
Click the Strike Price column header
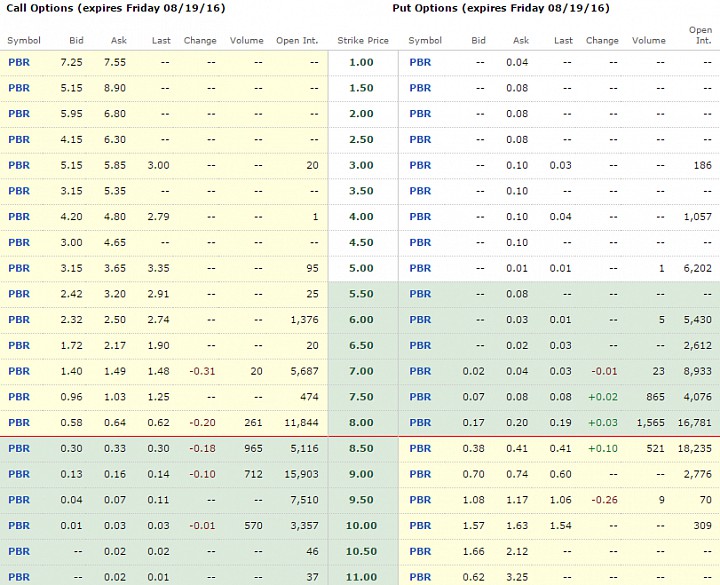(x=363, y=40)
